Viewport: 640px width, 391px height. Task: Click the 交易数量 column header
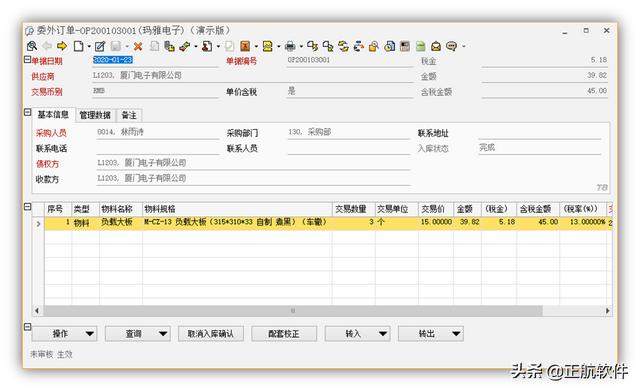(x=353, y=209)
